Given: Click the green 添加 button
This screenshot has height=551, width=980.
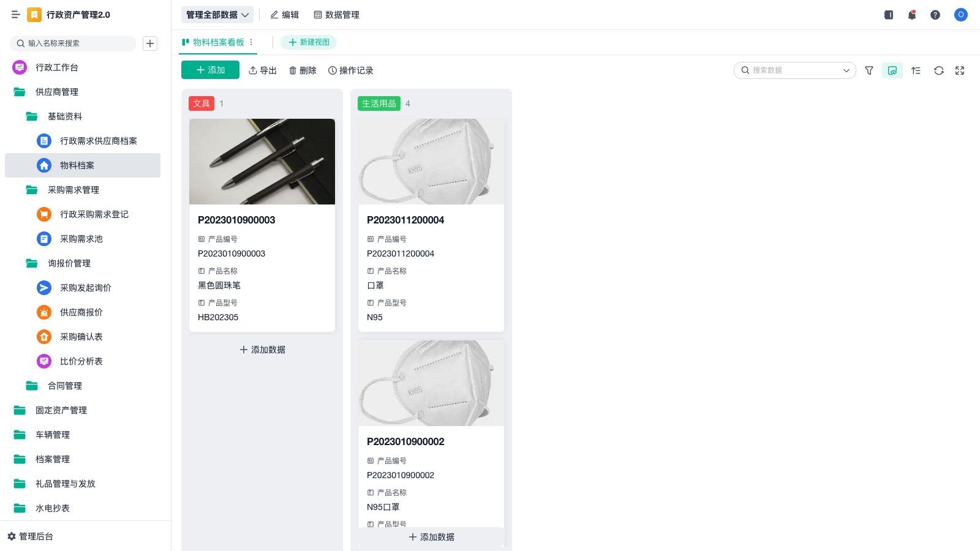Looking at the screenshot, I should point(210,70).
